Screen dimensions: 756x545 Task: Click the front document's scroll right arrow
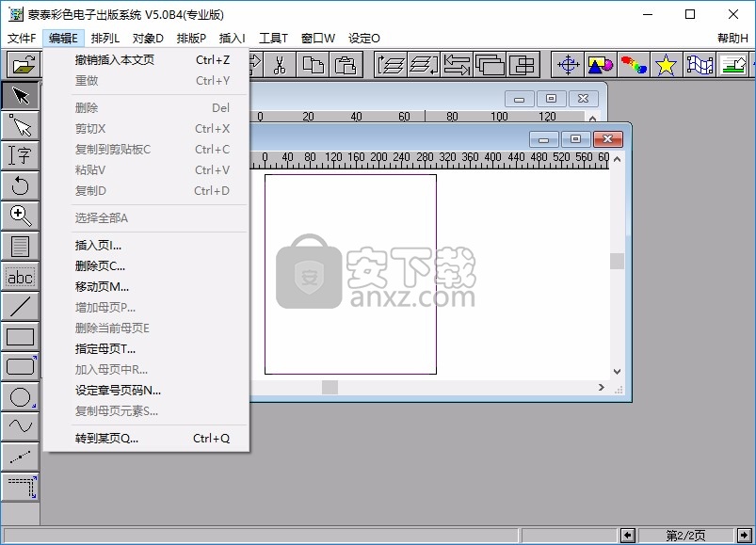click(602, 388)
